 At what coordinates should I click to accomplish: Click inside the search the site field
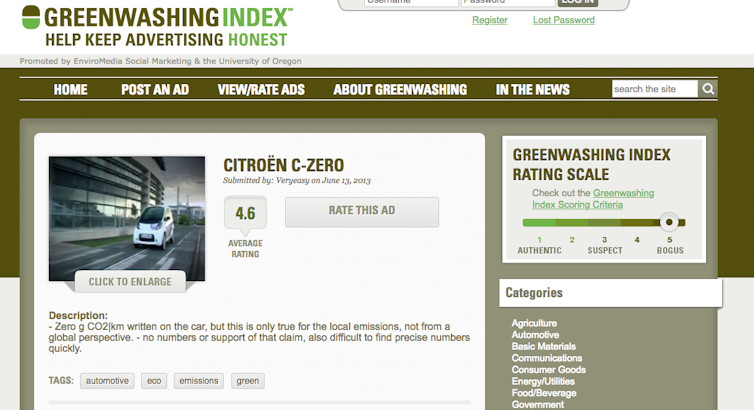coord(655,89)
